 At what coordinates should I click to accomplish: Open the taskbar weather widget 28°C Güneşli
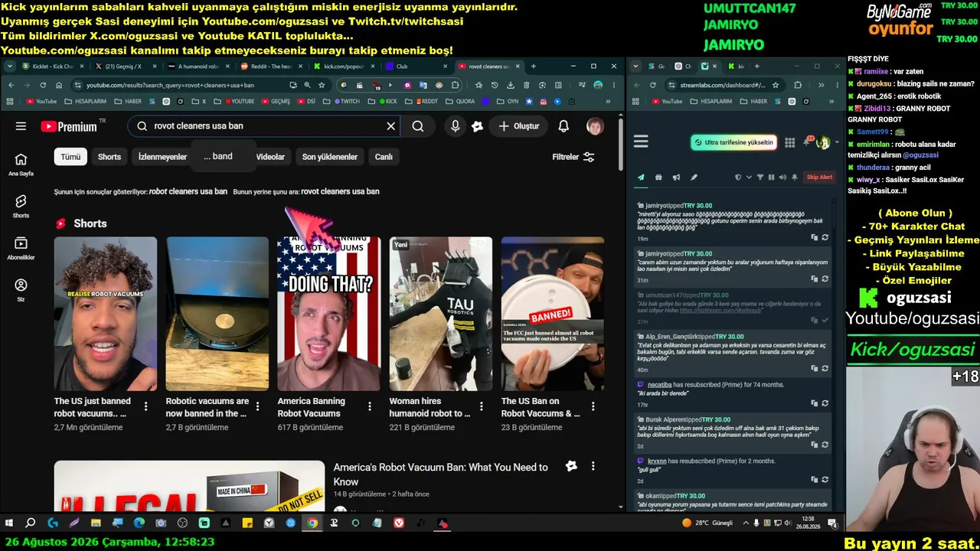[707, 523]
